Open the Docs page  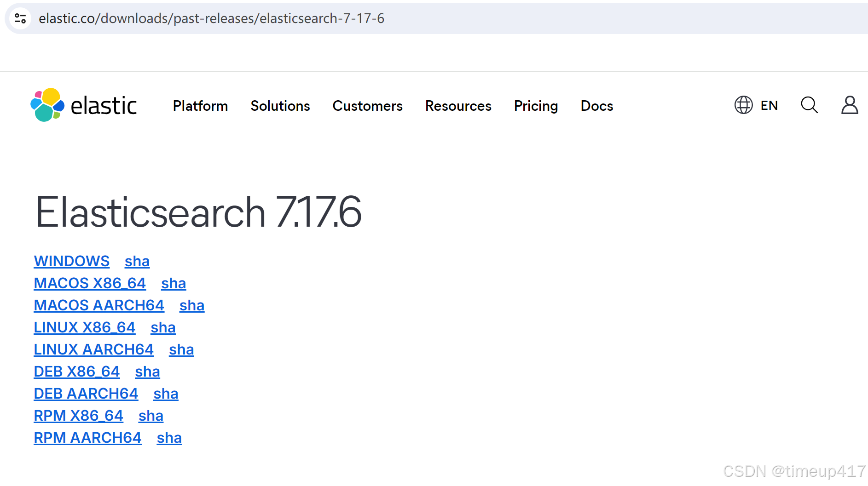point(596,106)
